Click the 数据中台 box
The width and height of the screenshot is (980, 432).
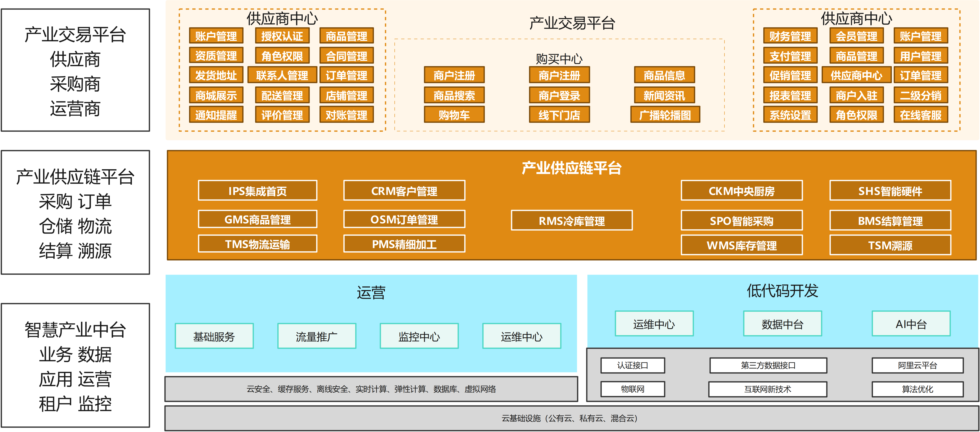click(x=783, y=324)
